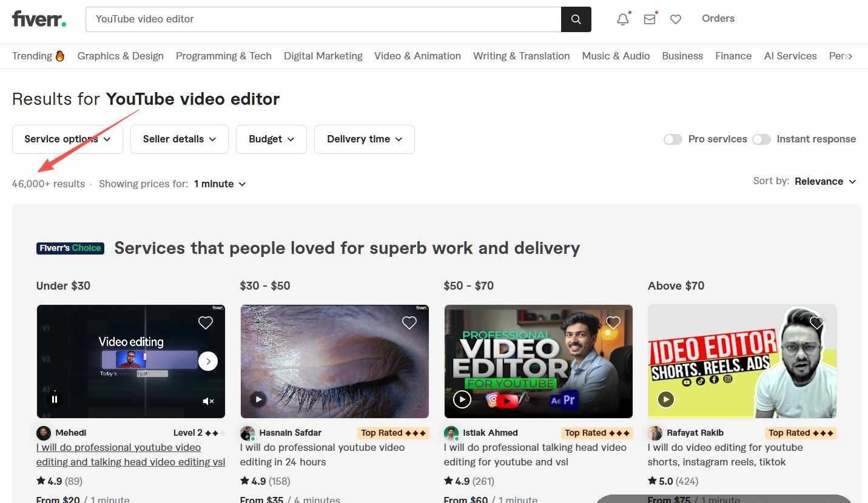Open the Business category
Screen dimensions: 868x503
click(x=682, y=56)
